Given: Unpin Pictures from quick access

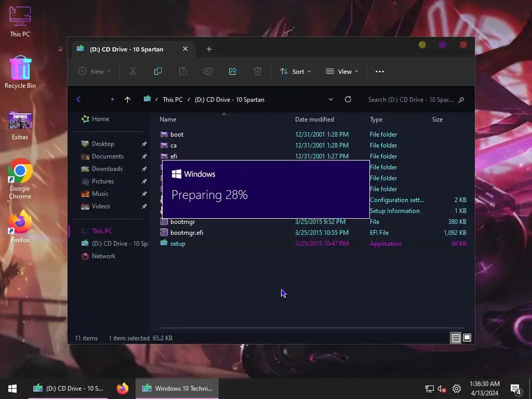Looking at the screenshot, I should pos(144,181).
